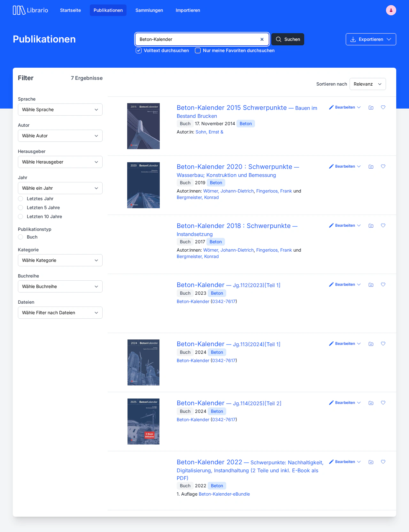Open the Publikationen nav item
409x532 pixels.
108,10
